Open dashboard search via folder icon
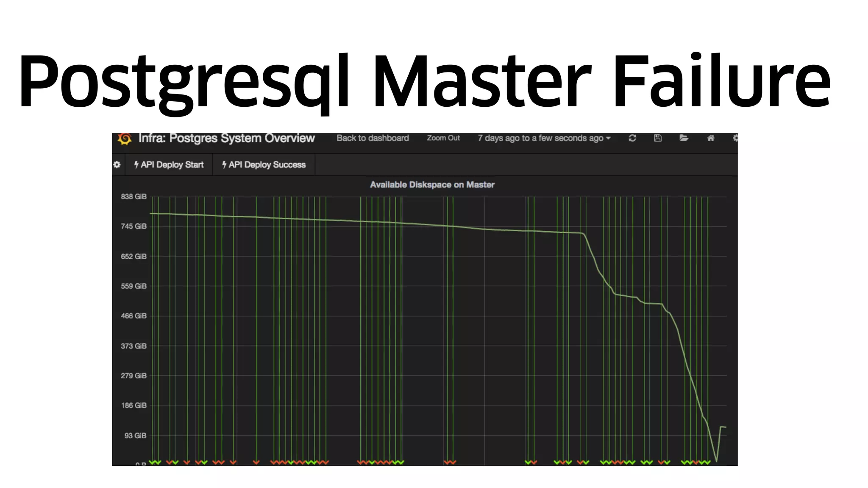 (x=684, y=138)
